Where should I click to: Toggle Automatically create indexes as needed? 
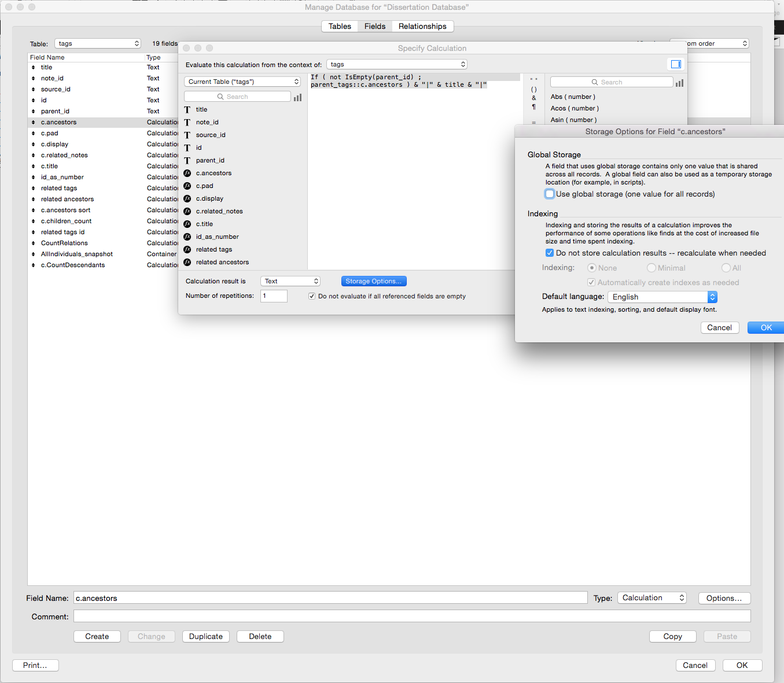point(591,282)
